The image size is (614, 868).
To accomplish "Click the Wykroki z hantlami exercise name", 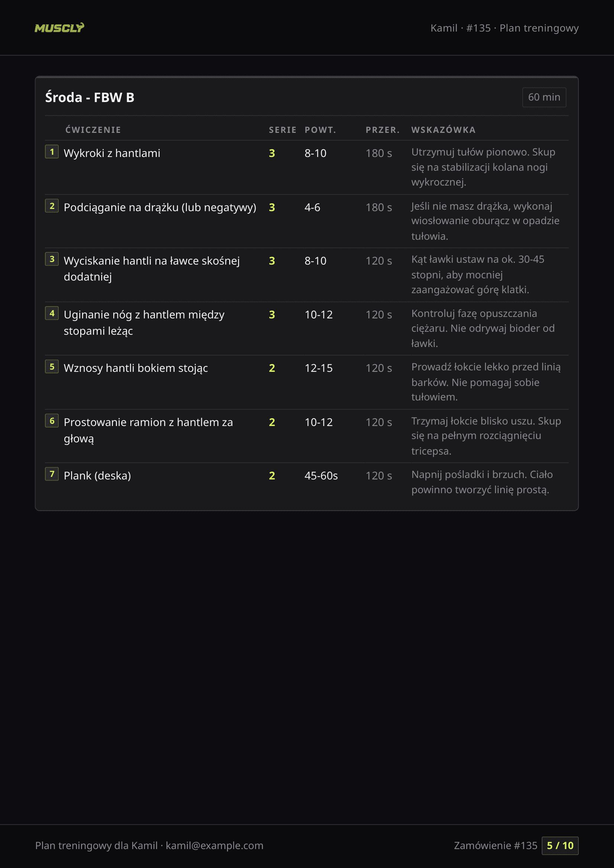I will pos(112,153).
